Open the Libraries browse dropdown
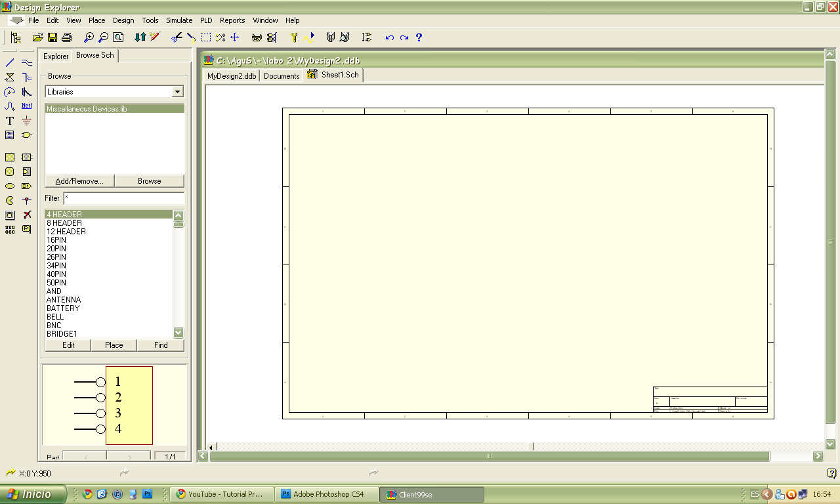840x504 pixels. pyautogui.click(x=178, y=91)
